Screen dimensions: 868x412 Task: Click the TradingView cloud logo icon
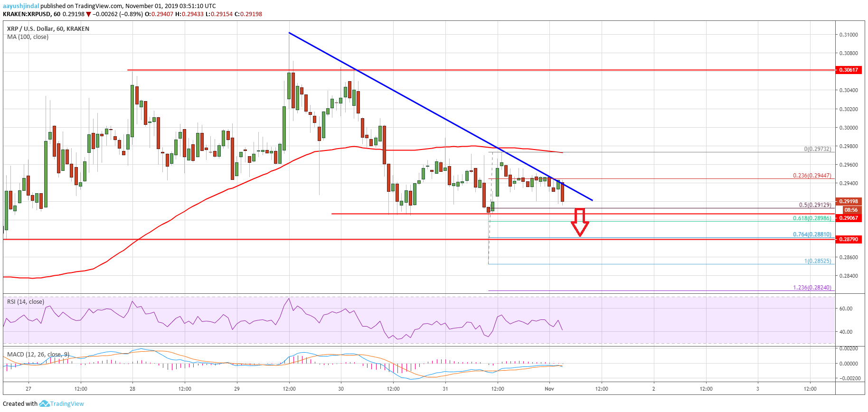click(44, 404)
